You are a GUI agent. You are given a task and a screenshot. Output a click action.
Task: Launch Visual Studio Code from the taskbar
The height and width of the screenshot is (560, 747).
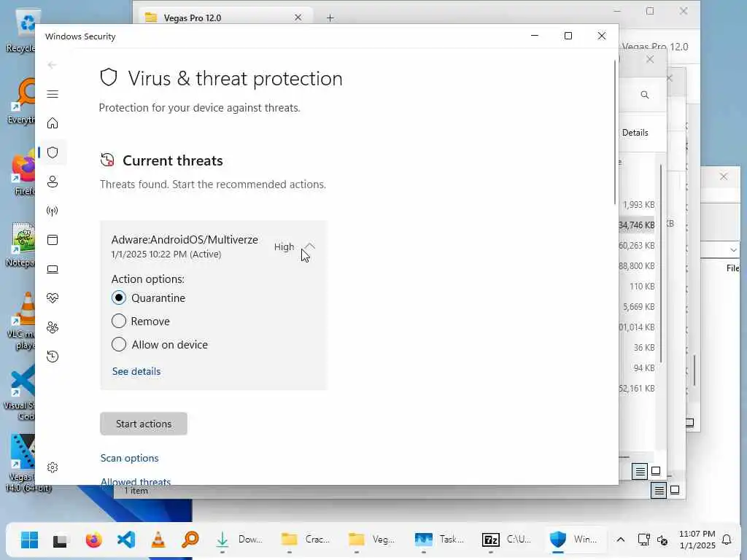[x=126, y=540]
